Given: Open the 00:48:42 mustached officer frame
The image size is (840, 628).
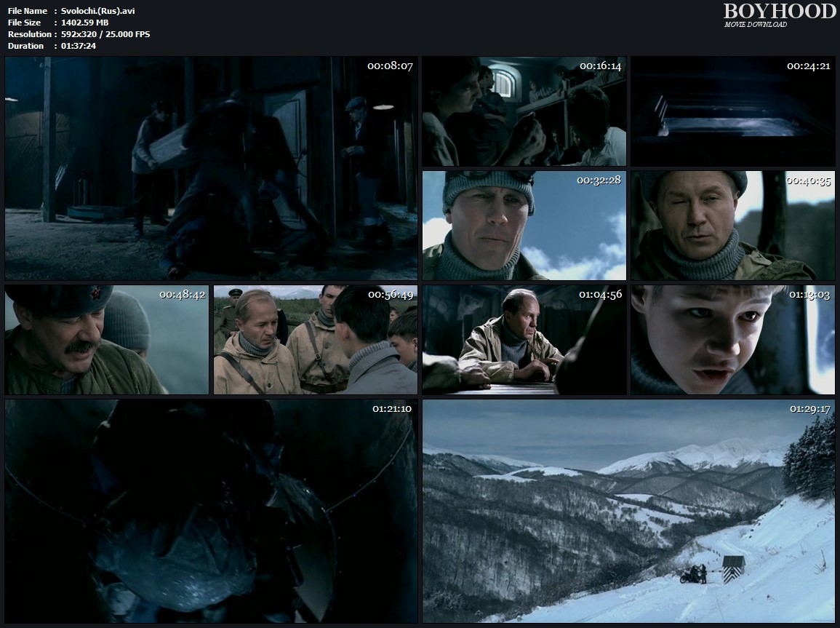Looking at the screenshot, I should (107, 340).
